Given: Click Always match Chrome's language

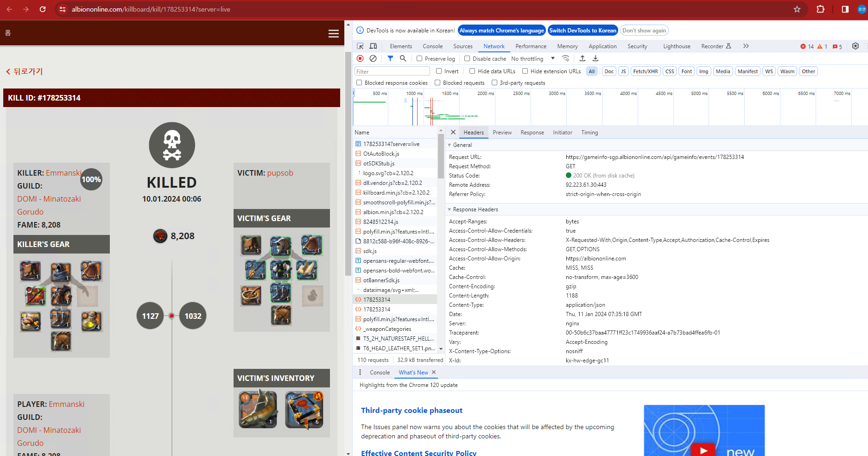Looking at the screenshot, I should (x=501, y=31).
